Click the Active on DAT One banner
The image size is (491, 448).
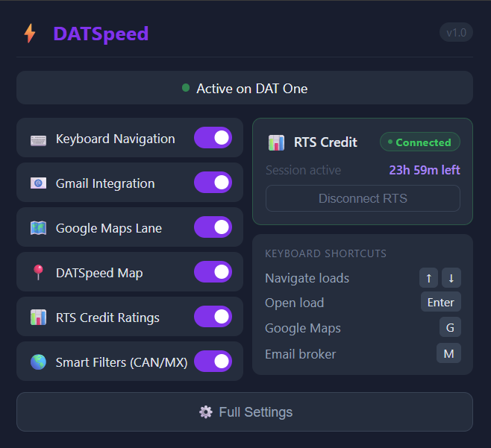coord(245,88)
